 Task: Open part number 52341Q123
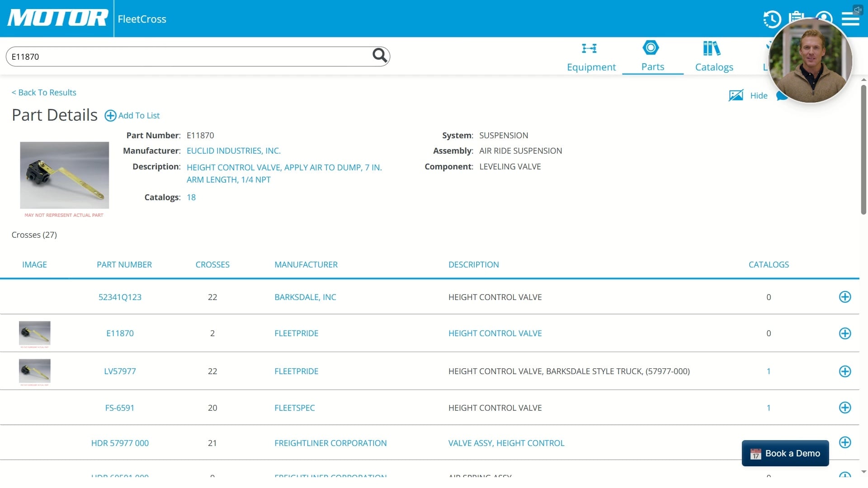120,297
